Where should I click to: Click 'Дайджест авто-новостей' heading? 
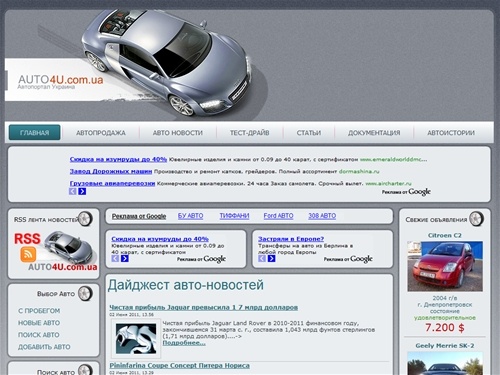pos(186,285)
